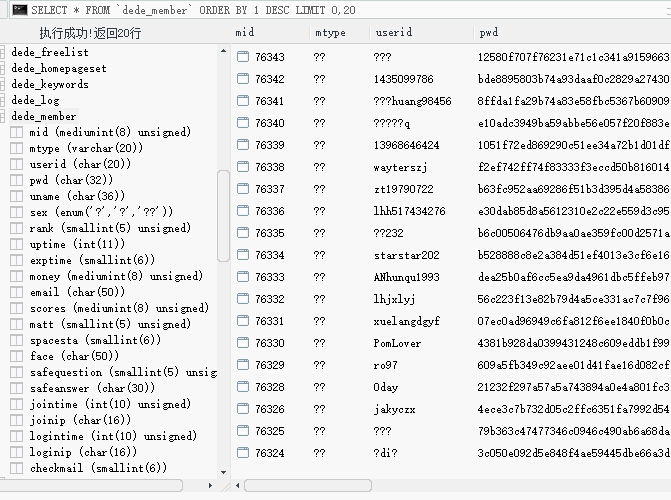
Task: Click row icon for mid 76328
Action: click(243, 387)
